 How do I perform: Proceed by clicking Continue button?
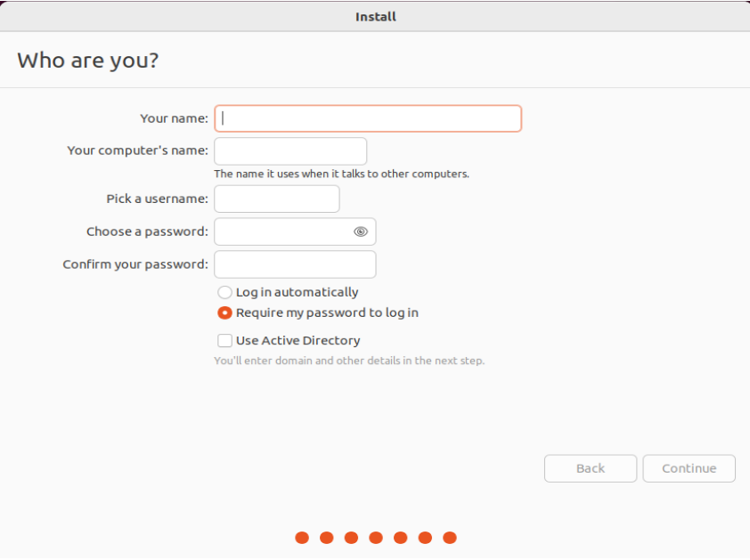[x=689, y=468]
